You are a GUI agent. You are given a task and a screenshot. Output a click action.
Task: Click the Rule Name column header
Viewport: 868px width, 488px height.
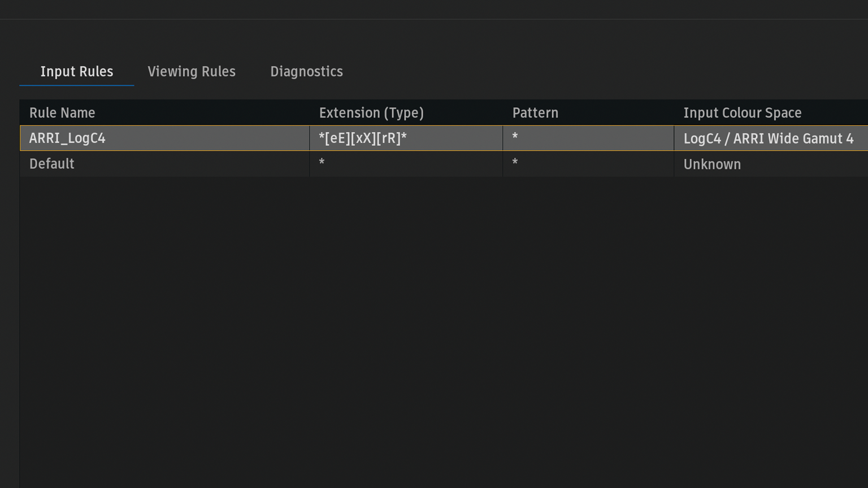point(62,113)
